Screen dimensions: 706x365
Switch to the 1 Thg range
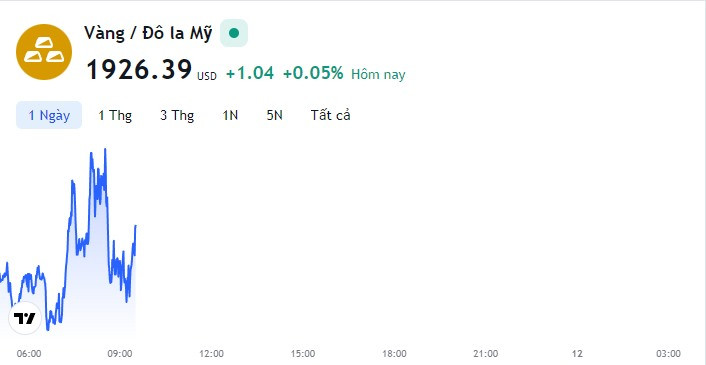(115, 115)
